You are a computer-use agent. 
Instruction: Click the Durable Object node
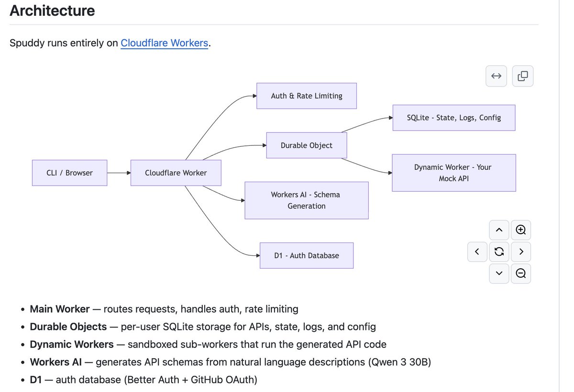click(307, 145)
